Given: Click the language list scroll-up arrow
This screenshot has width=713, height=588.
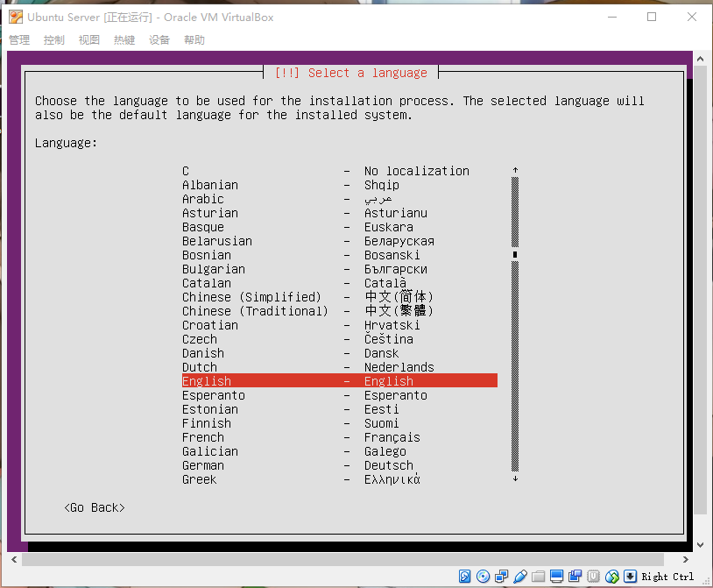Looking at the screenshot, I should (515, 170).
